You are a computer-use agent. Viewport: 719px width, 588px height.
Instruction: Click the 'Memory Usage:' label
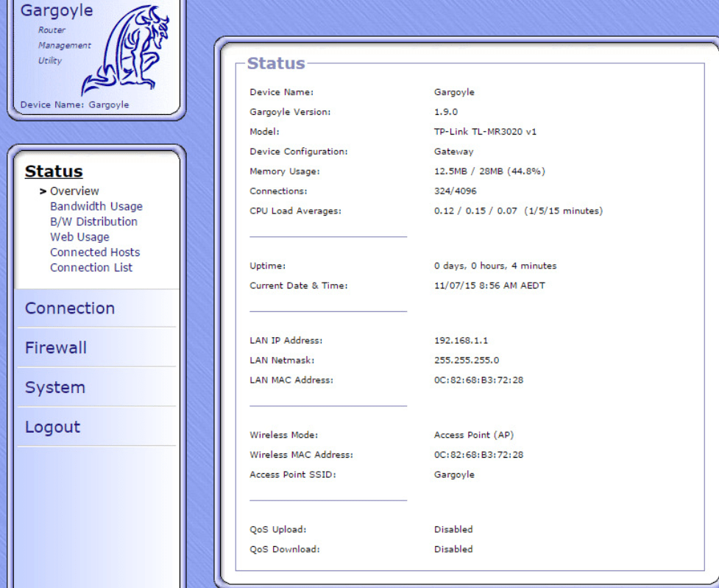285,171
